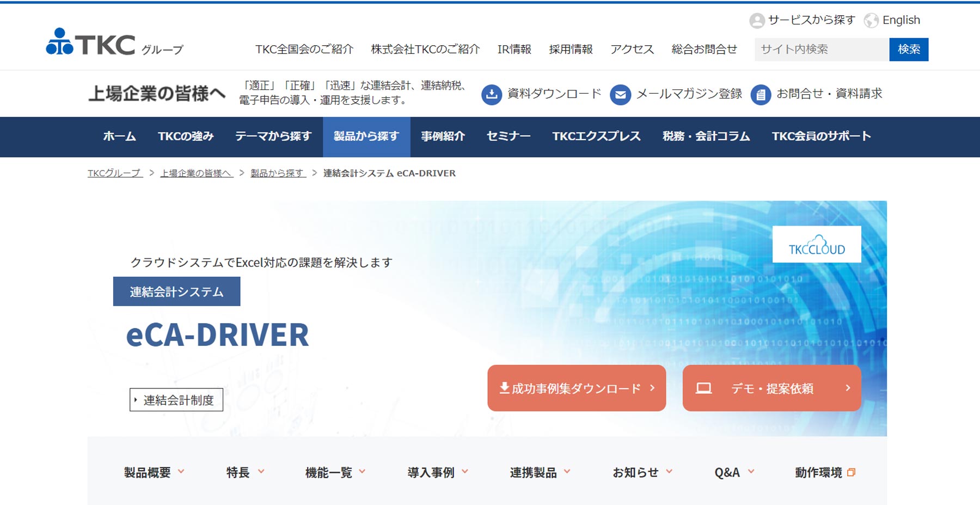Viewport: 980px width, 505px height.
Task: Open the セミナー nav item
Action: click(509, 137)
